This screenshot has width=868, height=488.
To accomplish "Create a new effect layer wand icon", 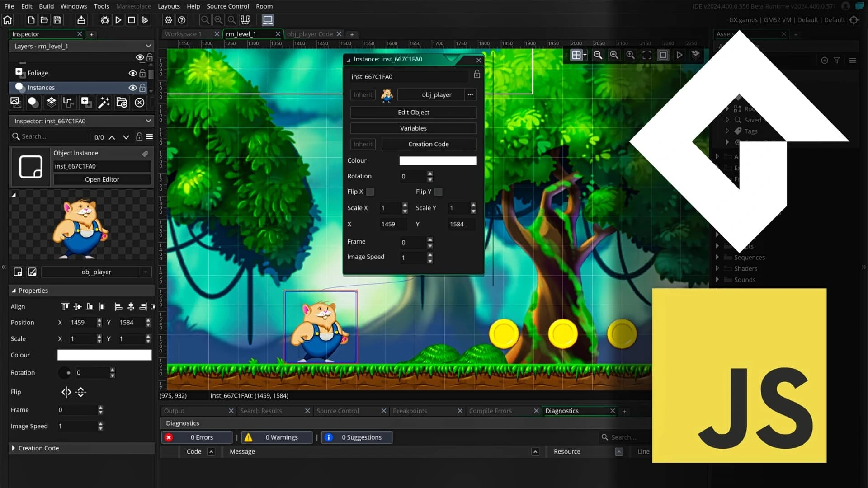I will coord(104,103).
